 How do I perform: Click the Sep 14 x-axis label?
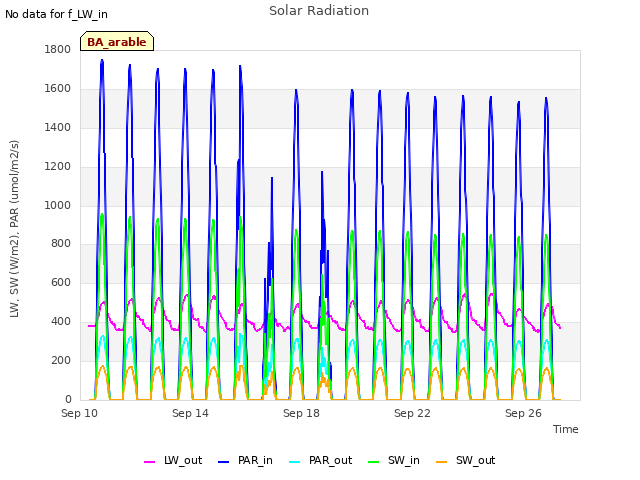190,413
